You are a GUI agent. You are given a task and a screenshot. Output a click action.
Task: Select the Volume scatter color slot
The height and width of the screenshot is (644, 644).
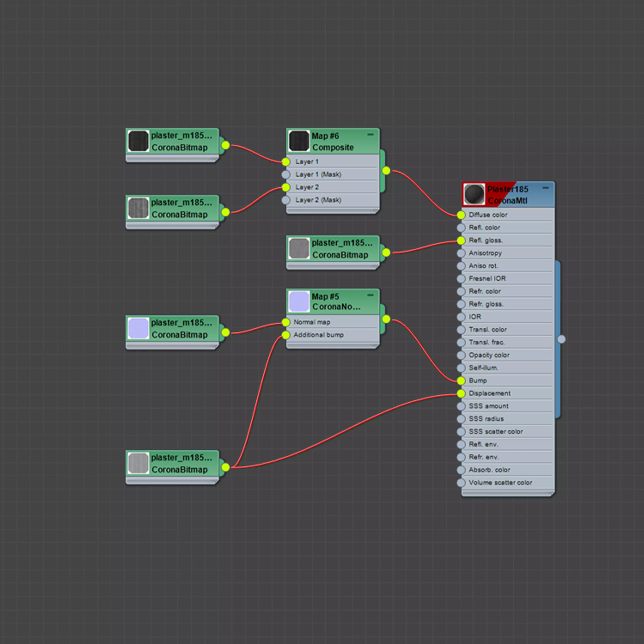(500, 483)
